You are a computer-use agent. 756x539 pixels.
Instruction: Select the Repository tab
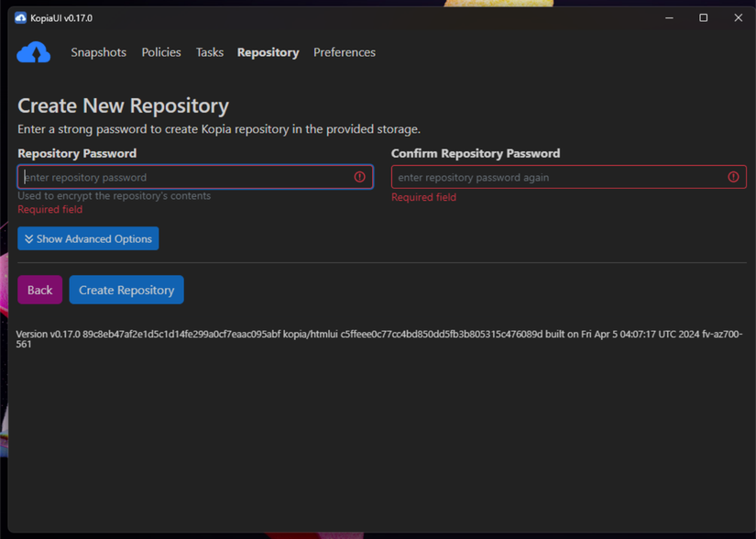[x=268, y=52]
